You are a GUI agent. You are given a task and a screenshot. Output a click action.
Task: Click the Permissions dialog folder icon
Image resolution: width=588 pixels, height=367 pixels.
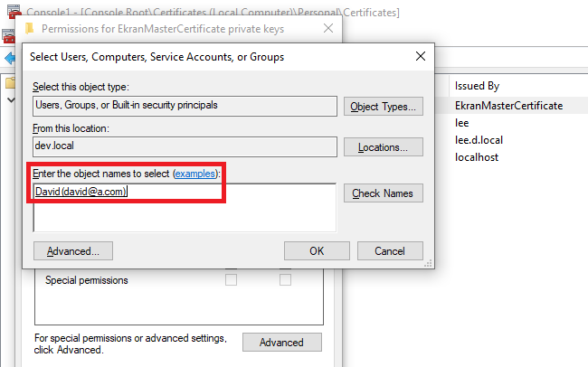28,29
